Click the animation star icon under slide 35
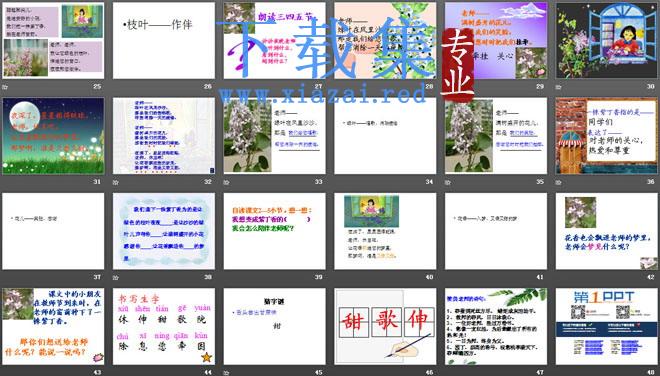Screen dimensions: 660x376 click(x=447, y=183)
